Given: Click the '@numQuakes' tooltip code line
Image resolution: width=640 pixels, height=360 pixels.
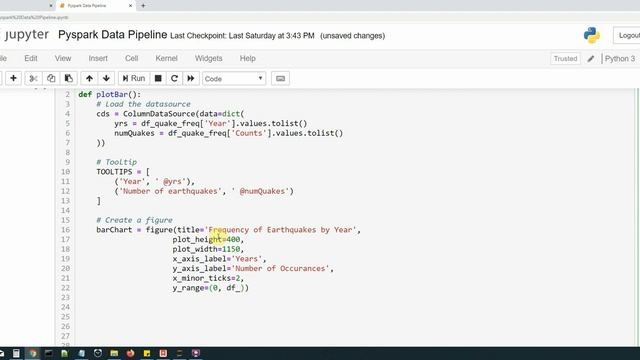Looking at the screenshot, I should coord(204,191).
